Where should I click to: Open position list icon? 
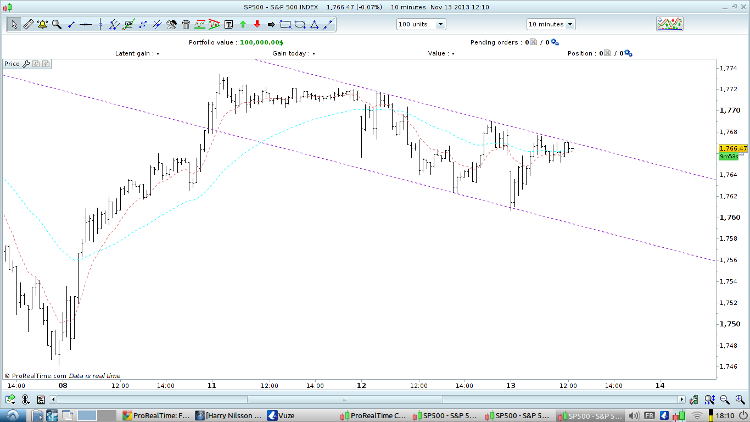(x=607, y=53)
